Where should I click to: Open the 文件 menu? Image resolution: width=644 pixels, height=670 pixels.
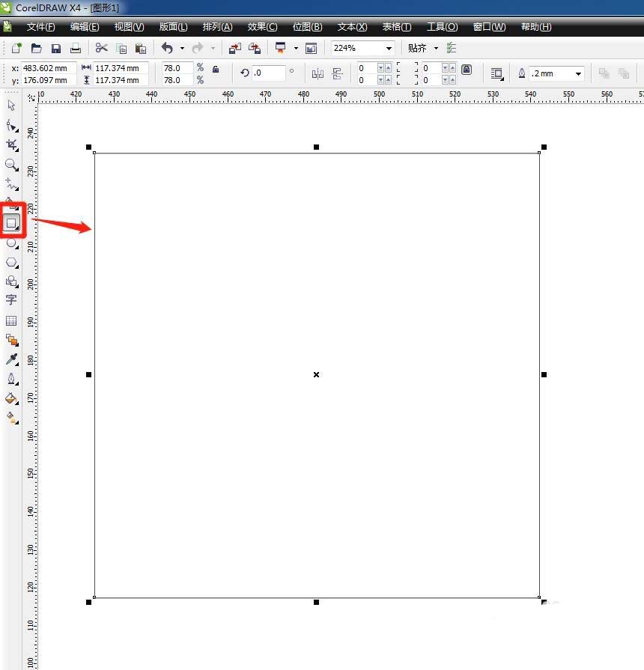(40, 27)
